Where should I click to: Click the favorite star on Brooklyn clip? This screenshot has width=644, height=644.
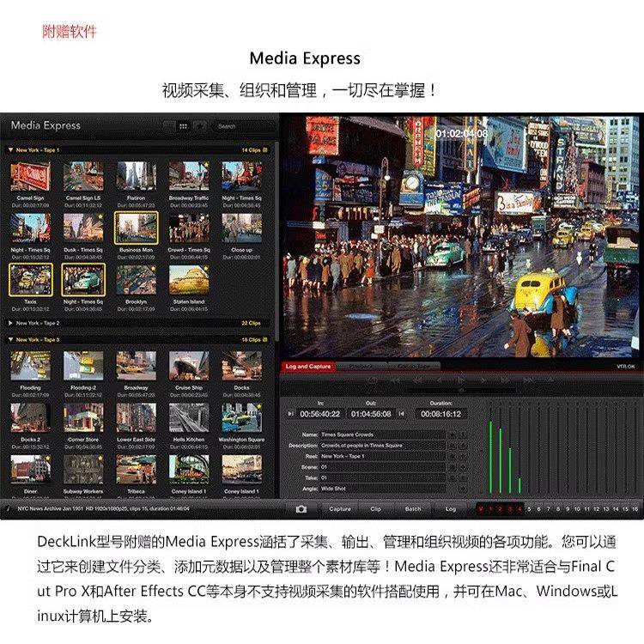[x=153, y=268]
